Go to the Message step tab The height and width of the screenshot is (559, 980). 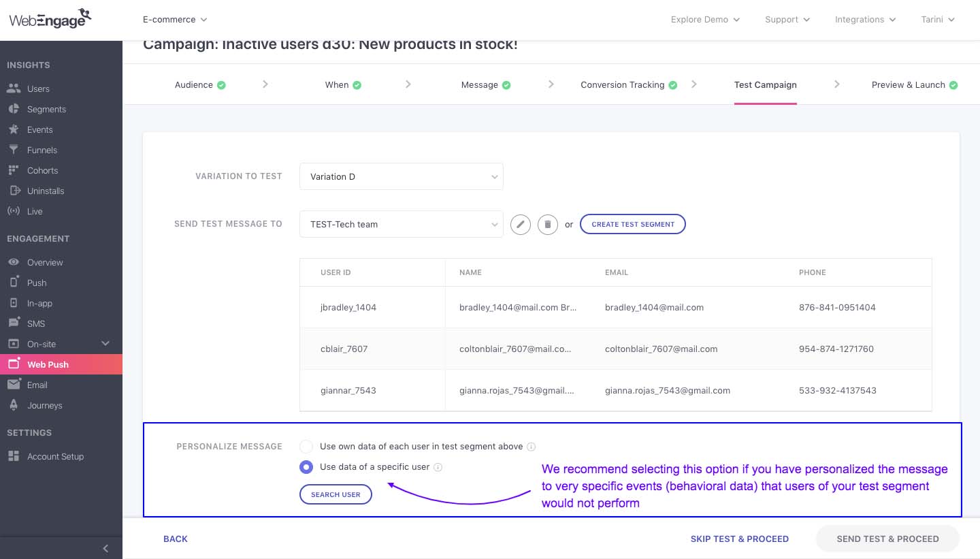[486, 85]
